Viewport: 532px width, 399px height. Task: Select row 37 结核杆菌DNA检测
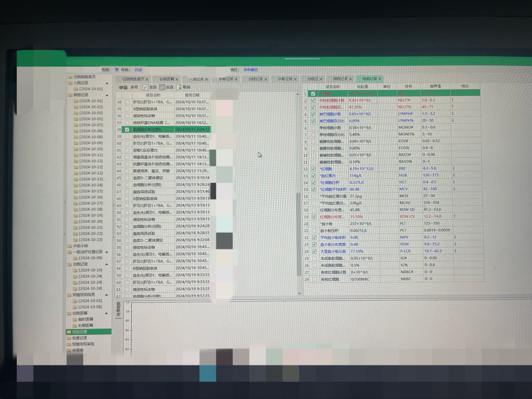(163, 123)
